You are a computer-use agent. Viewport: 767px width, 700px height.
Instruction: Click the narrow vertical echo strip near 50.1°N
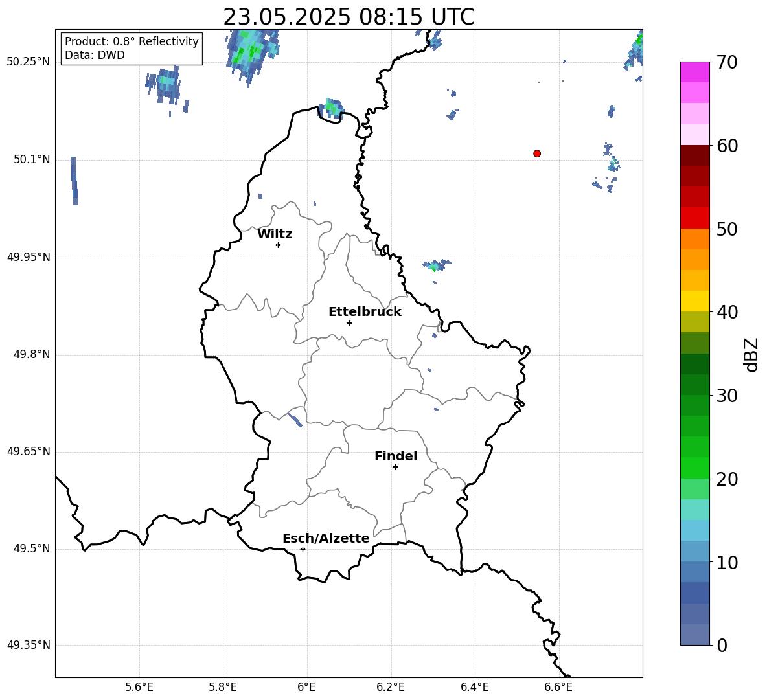(74, 181)
